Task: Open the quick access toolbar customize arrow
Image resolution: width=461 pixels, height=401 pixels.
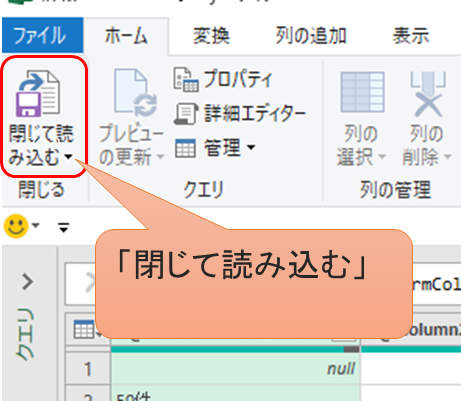Action: [64, 228]
